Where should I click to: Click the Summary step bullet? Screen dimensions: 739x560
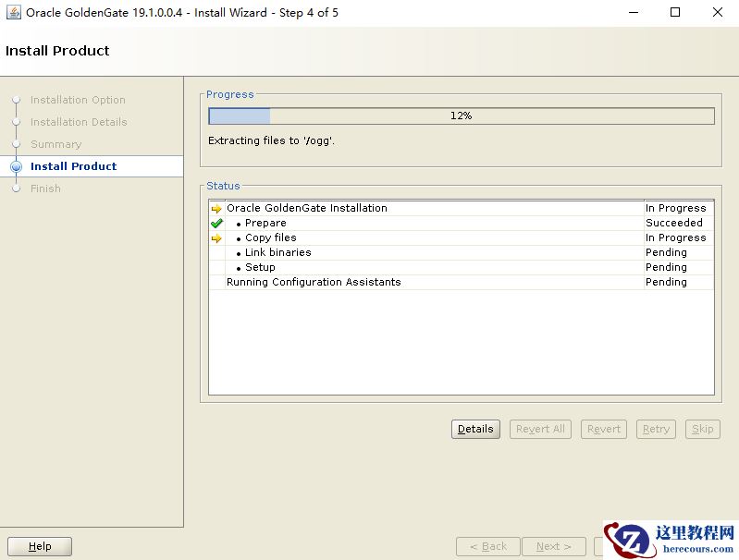point(17,144)
